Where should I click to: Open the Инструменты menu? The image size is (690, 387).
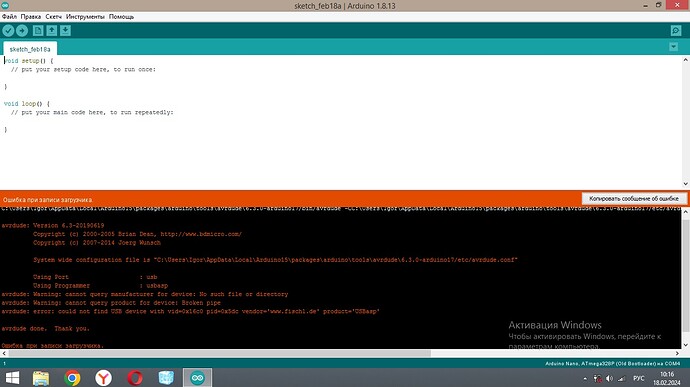(x=85, y=17)
